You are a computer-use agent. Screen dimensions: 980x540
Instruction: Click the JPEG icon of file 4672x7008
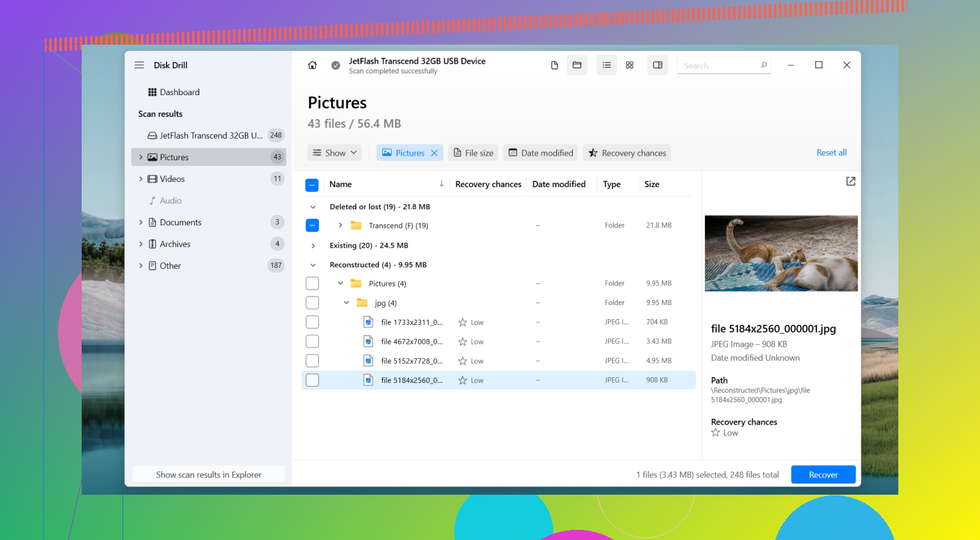click(368, 341)
